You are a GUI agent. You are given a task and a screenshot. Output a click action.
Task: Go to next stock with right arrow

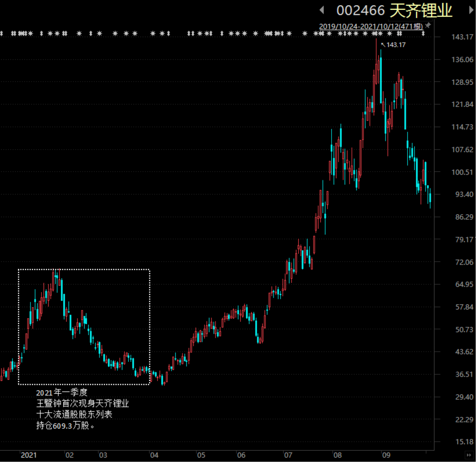pos(471,10)
